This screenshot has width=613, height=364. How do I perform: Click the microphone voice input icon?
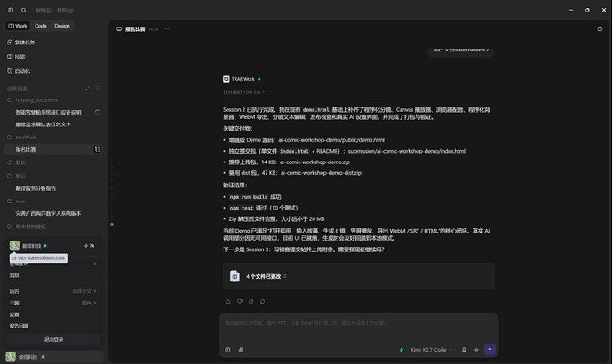coord(464,350)
